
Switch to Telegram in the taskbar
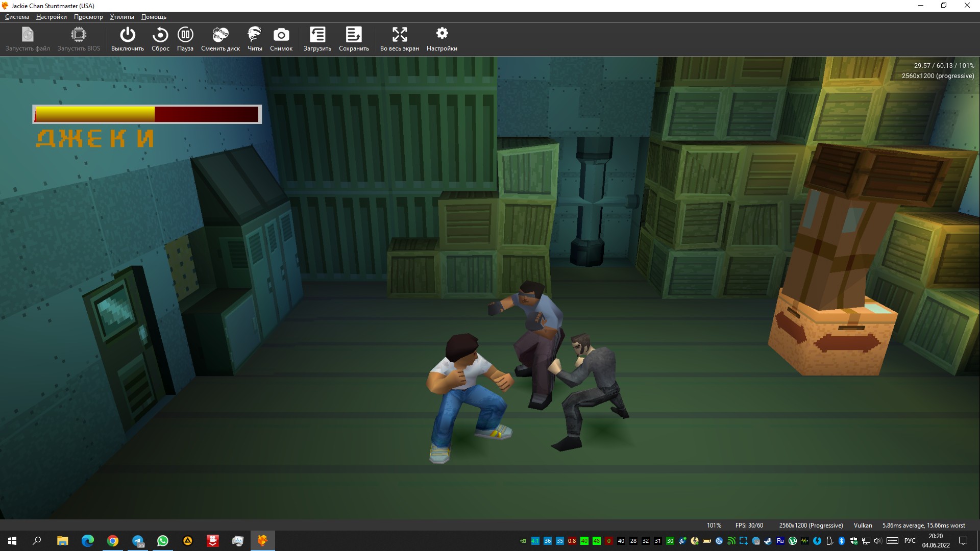point(138,541)
